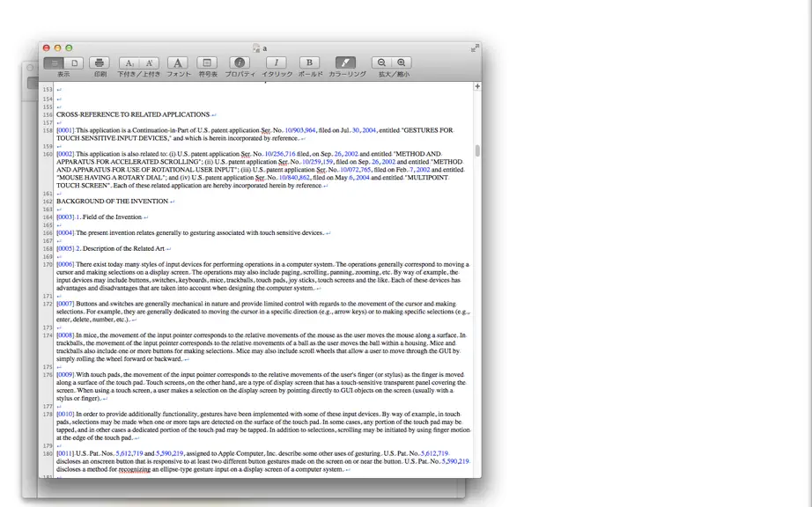The width and height of the screenshot is (812, 507).
Task: Click the misspelled word recognizing on line 180
Action: (x=135, y=470)
